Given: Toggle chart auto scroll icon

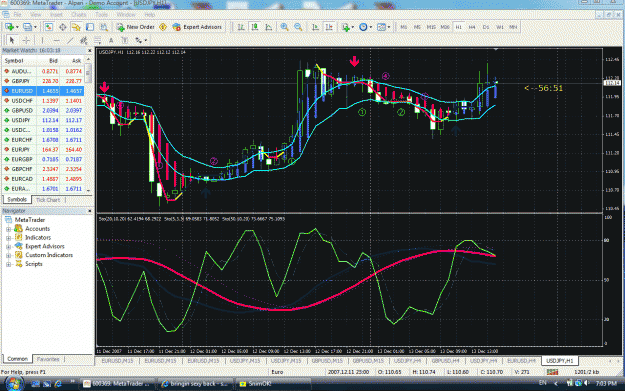Looking at the screenshot, I should click(315, 27).
